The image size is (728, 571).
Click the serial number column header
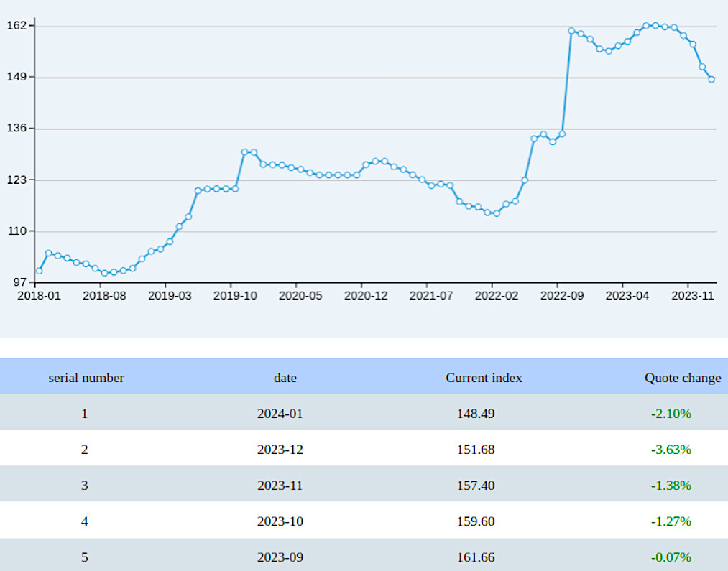86,377
